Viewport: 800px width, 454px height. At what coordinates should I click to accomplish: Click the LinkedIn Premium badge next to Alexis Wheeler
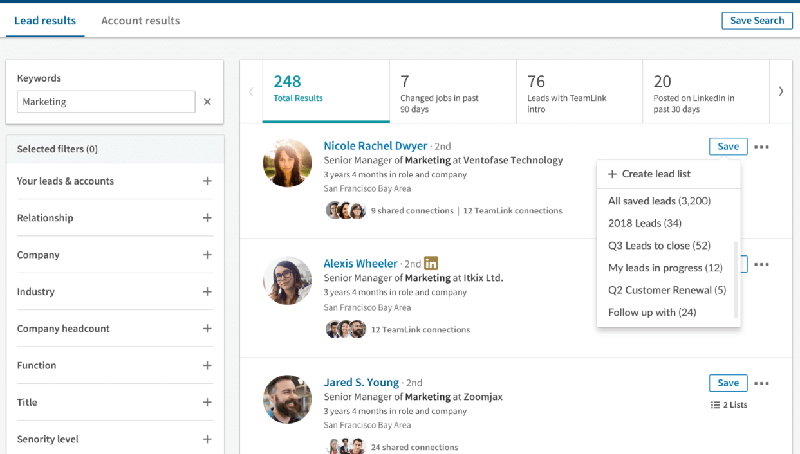pos(431,263)
